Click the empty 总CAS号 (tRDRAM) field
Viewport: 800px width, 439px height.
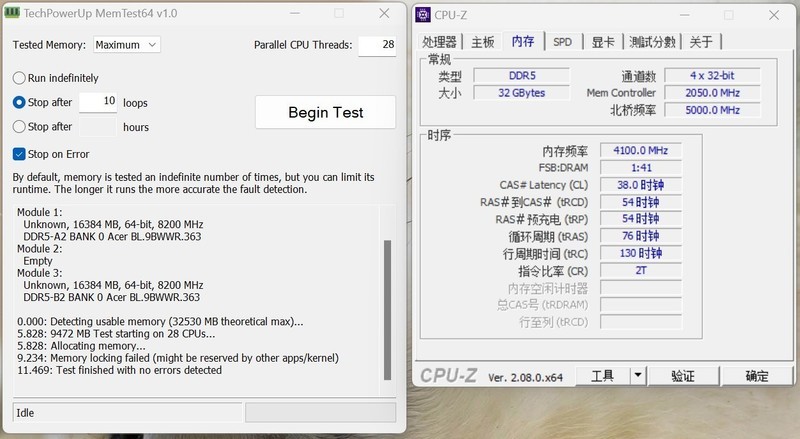point(641,305)
